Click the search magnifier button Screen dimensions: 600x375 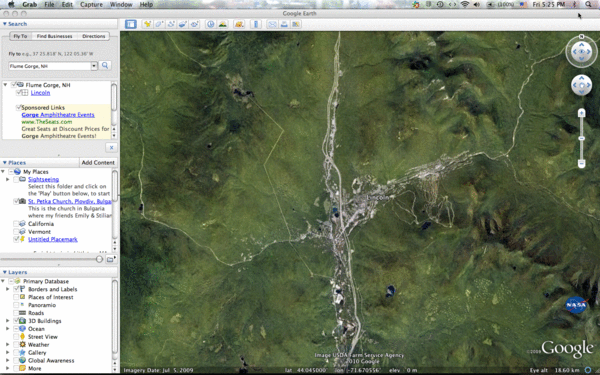(105, 65)
